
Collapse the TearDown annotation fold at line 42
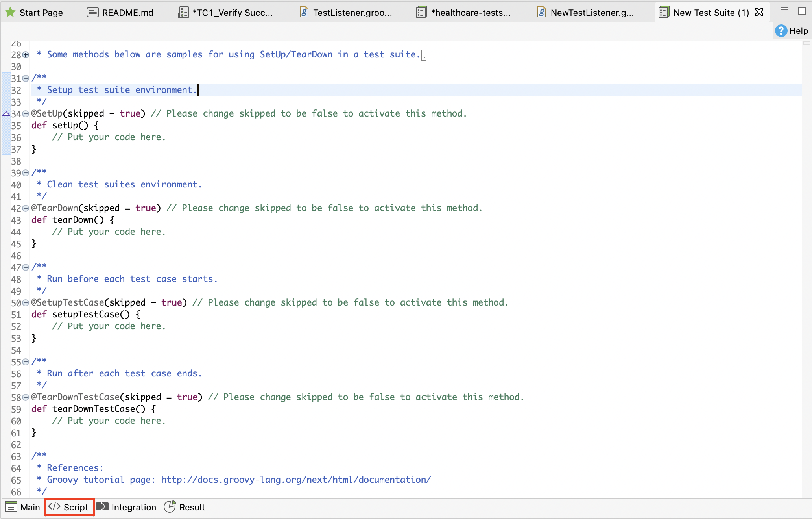click(x=25, y=208)
